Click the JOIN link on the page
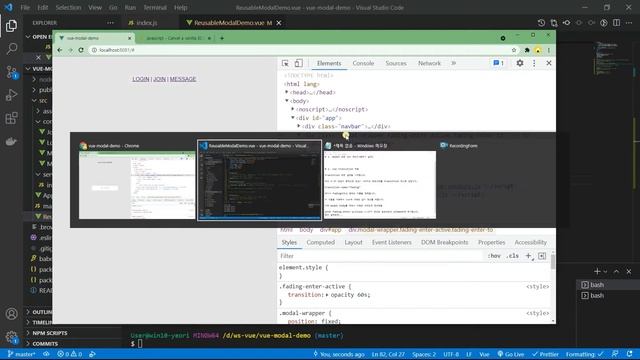This screenshot has width=640, height=360. coord(160,79)
